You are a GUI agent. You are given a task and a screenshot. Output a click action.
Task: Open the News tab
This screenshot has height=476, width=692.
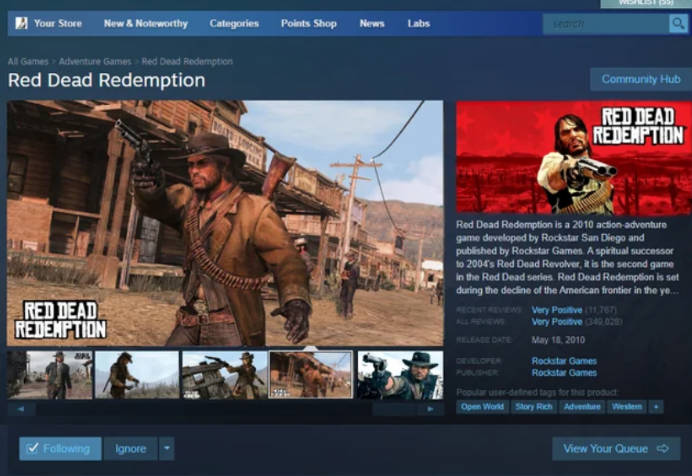pos(372,23)
